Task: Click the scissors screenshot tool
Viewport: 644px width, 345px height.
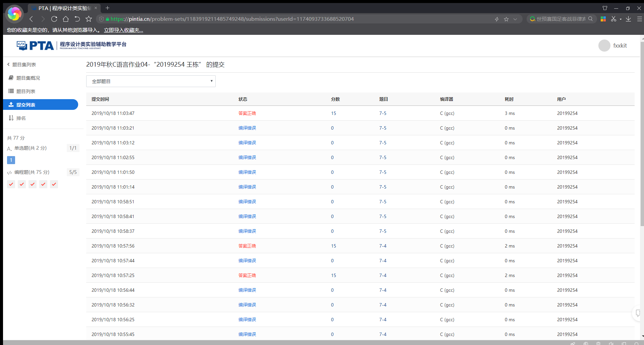Action: [x=613, y=19]
